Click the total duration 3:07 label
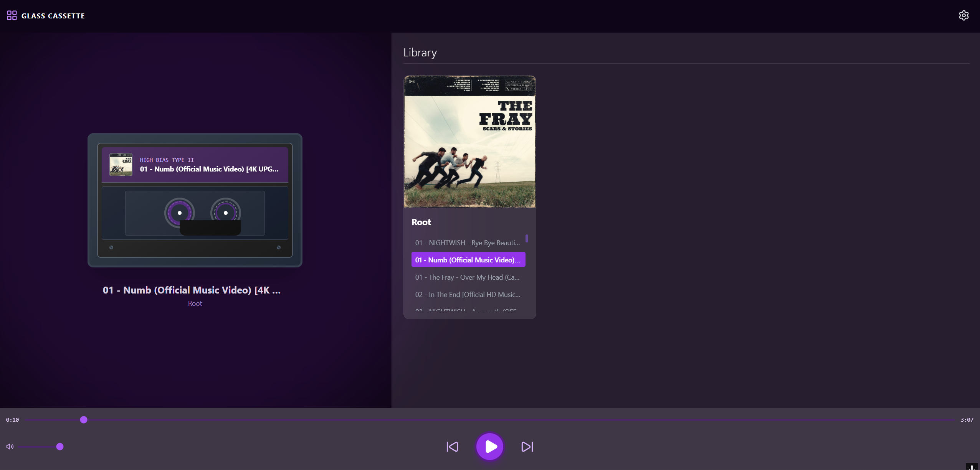 tap(967, 420)
